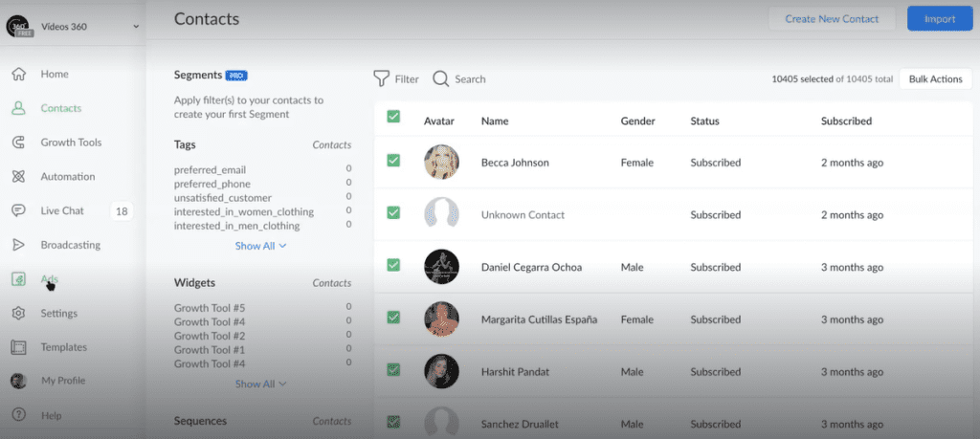
Task: Uncheck Daniel Cegarra Ochoa's checkbox
Action: (393, 265)
